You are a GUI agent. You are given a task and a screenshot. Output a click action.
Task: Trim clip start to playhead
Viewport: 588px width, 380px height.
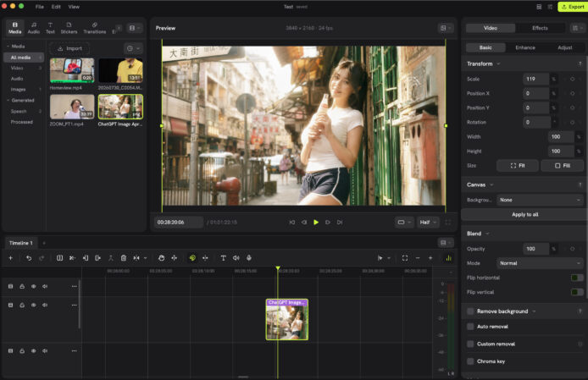(86, 258)
